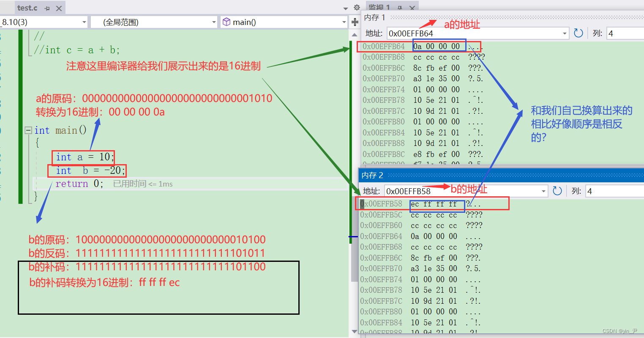Viewport: 644px width, 338px height.
Task: Switch to the test.c tab
Action: tap(27, 8)
